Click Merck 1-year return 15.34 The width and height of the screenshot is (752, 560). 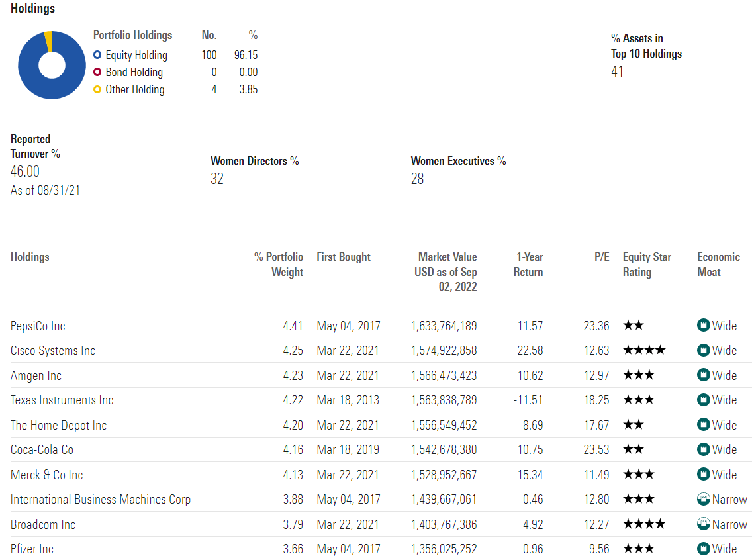tap(530, 475)
